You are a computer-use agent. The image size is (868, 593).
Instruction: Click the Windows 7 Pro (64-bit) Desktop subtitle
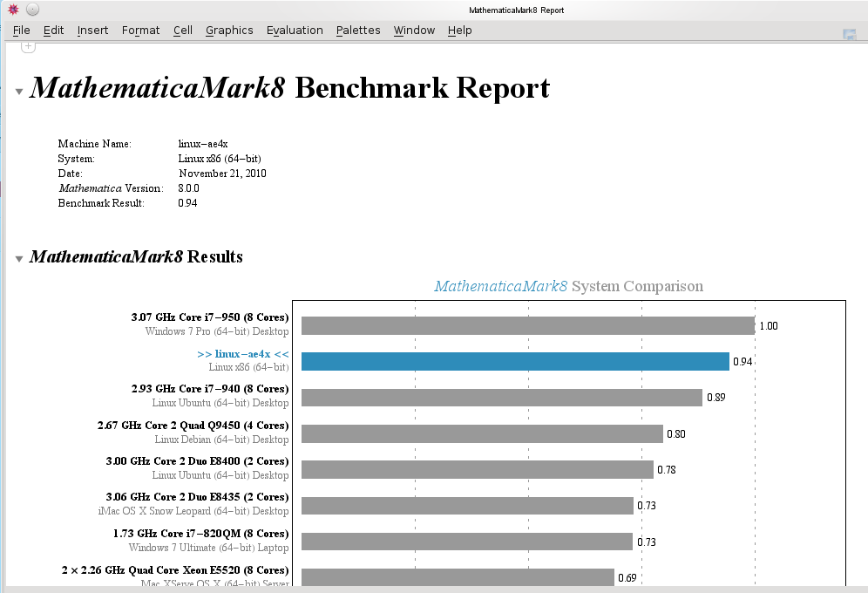pyautogui.click(x=217, y=331)
